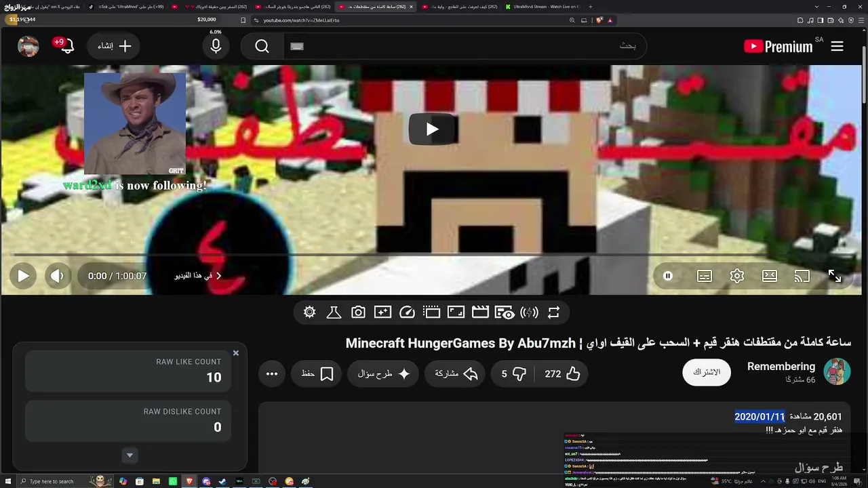
Task: Open the notifications bell
Action: point(66,46)
